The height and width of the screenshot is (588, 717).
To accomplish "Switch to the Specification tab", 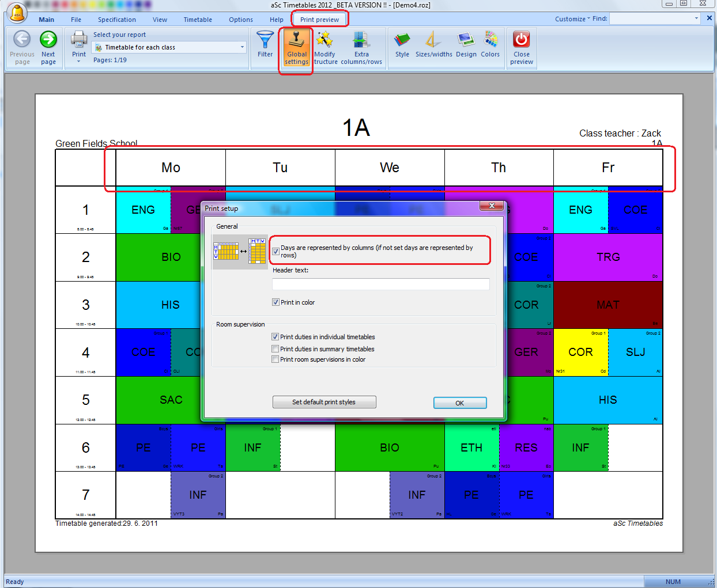I will (117, 20).
